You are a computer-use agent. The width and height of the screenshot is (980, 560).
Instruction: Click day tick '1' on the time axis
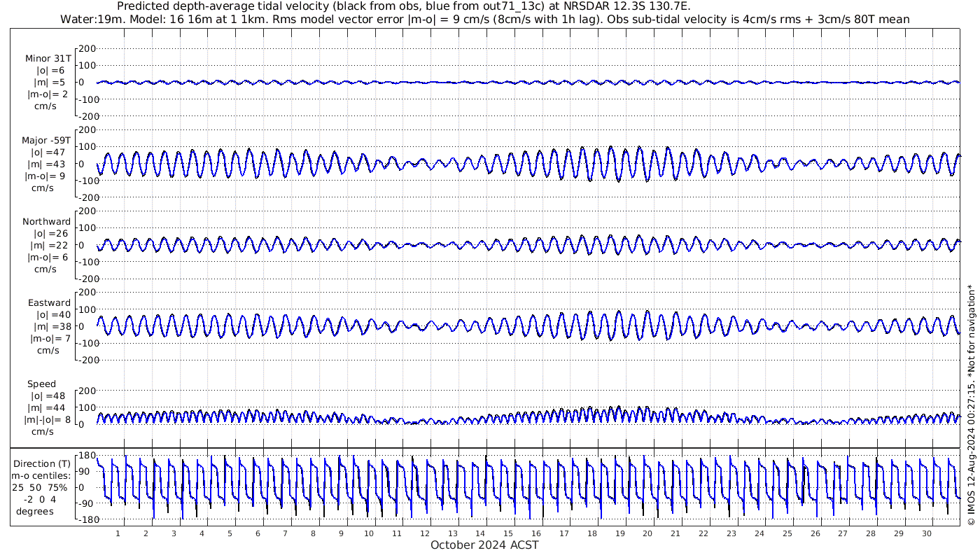pos(118,533)
